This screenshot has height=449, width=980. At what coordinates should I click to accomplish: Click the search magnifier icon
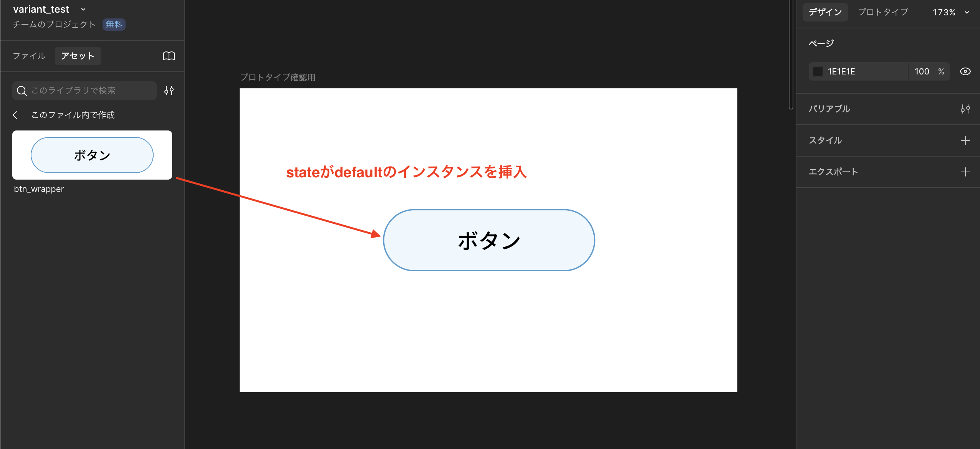(22, 91)
